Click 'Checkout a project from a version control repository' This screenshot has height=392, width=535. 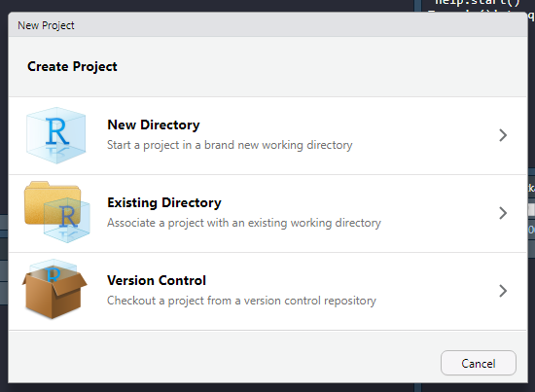241,301
